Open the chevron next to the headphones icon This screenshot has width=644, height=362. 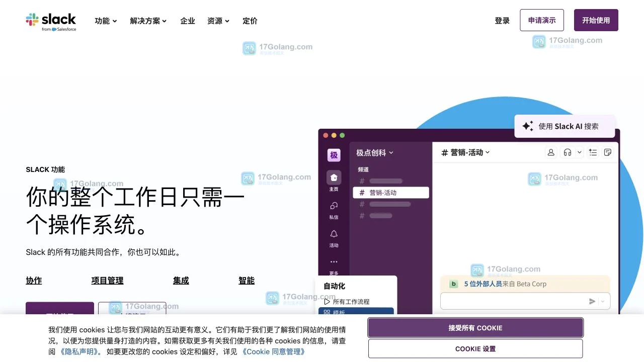pyautogui.click(x=579, y=152)
